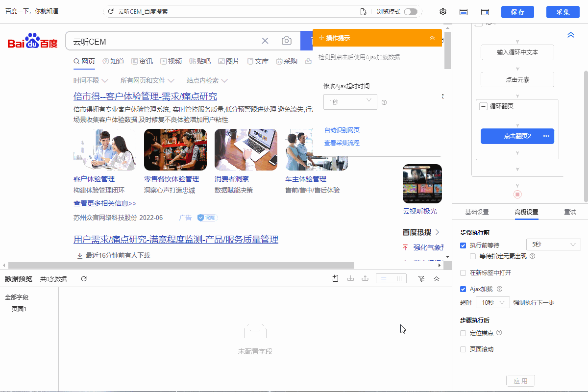Switch to the 高级设置 tab
Screen dimensions: 588x392
point(526,212)
